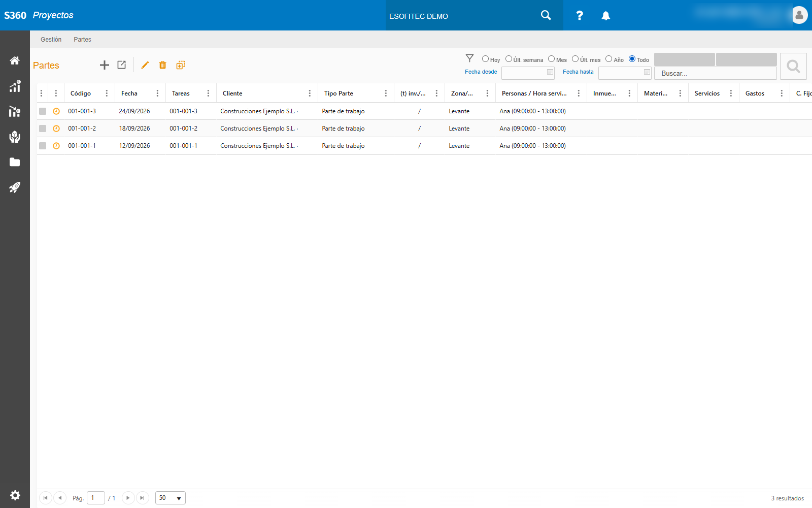Open help question mark icon
The width and height of the screenshot is (812, 508).
pyautogui.click(x=580, y=16)
